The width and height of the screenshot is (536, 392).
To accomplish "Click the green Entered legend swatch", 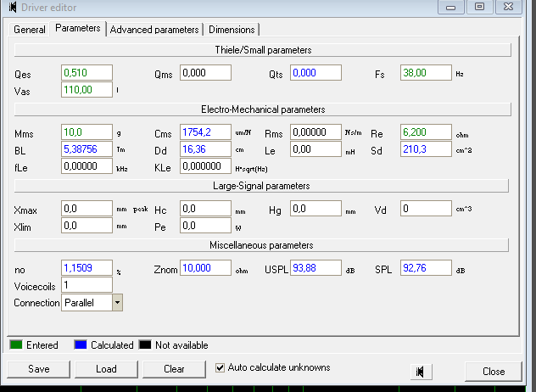I will [x=15, y=345].
